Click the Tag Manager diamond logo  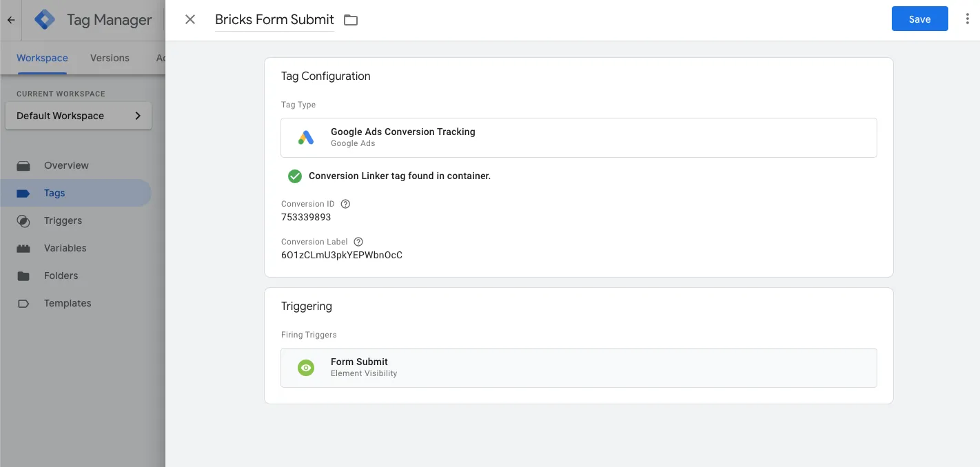(44, 19)
